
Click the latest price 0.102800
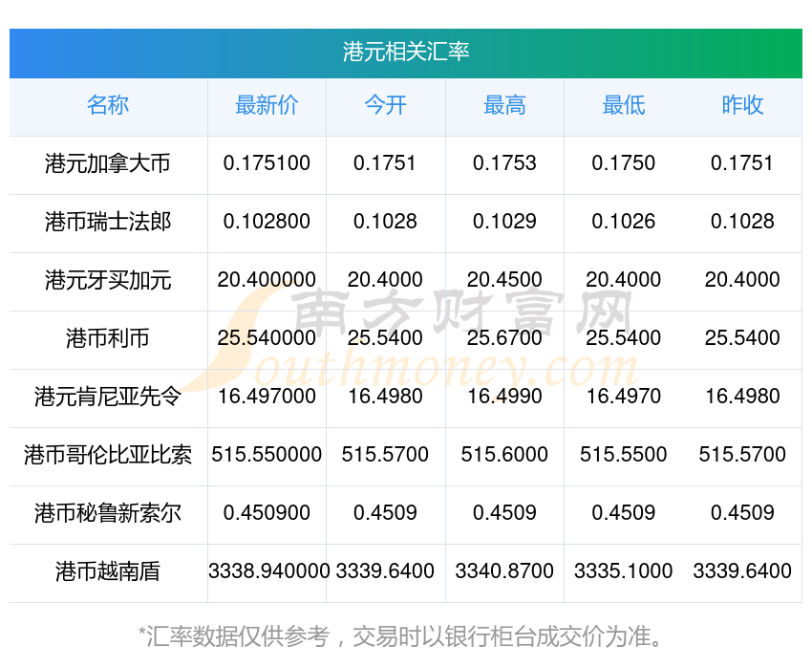(267, 222)
